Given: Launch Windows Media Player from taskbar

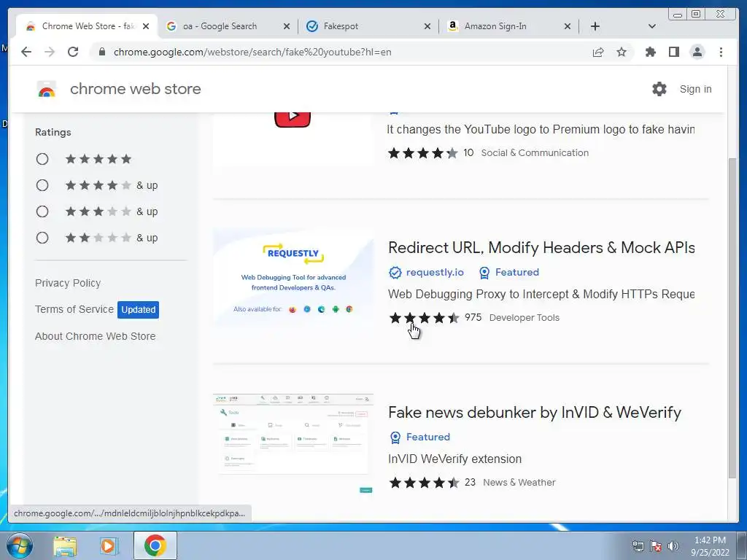Looking at the screenshot, I should (x=109, y=545).
